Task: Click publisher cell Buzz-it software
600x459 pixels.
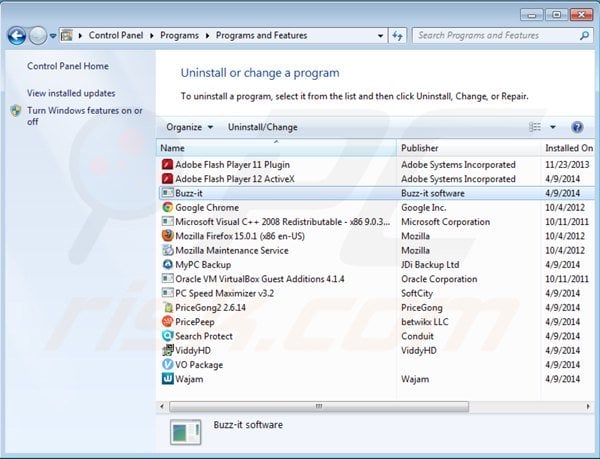Action: point(432,193)
